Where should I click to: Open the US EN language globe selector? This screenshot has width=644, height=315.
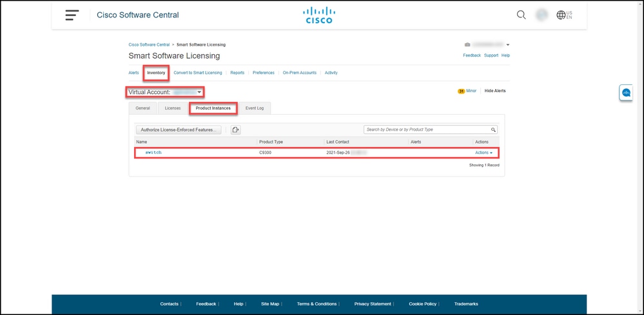tap(564, 15)
